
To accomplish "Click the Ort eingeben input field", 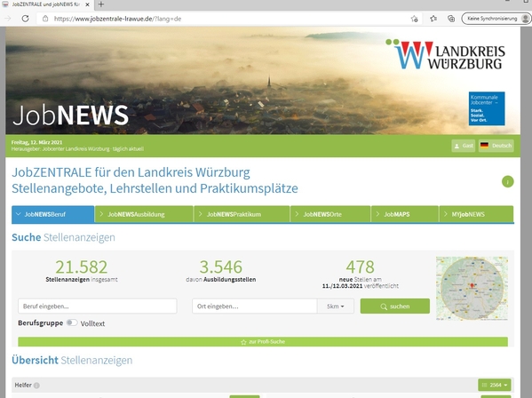I will (x=255, y=306).
